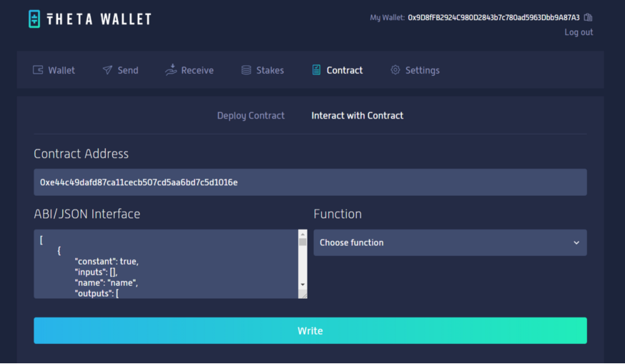Select the Contract tab
Image resolution: width=625 pixels, height=364 pixels.
pos(338,70)
